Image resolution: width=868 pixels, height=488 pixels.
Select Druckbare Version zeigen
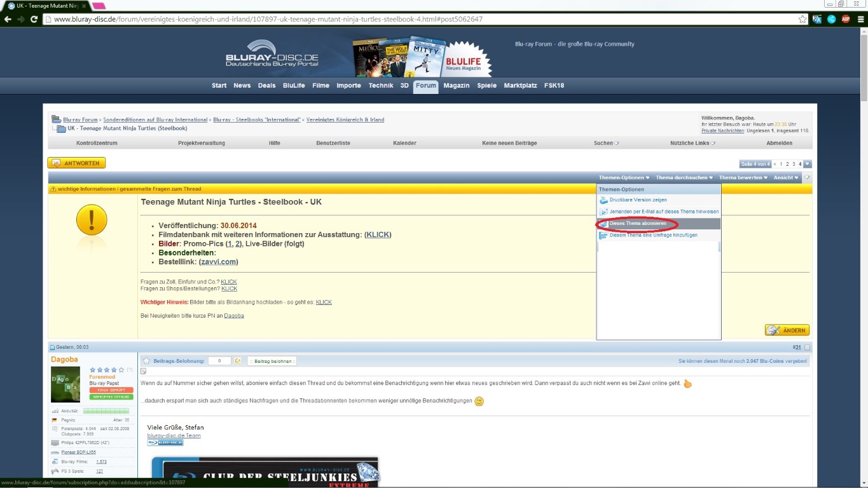(638, 200)
